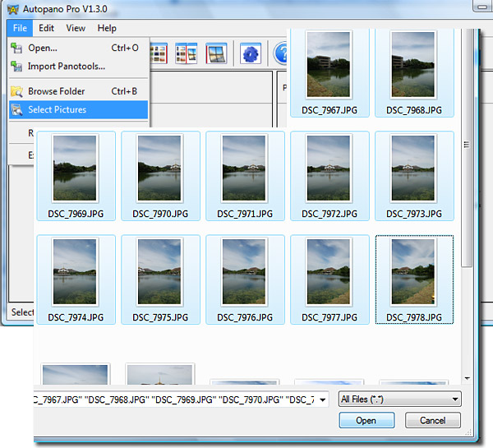Expand the All Files type dropdown
The width and height of the screenshot is (493, 448).
[x=399, y=400]
